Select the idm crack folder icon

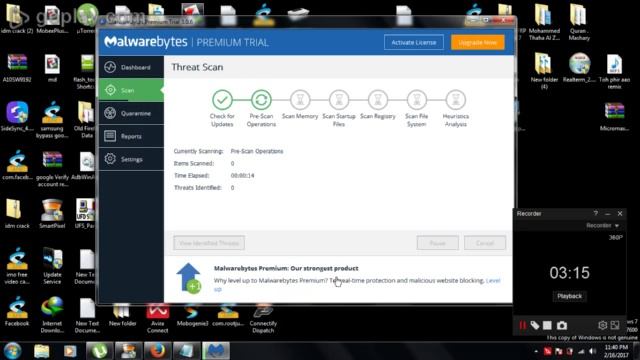tap(17, 213)
